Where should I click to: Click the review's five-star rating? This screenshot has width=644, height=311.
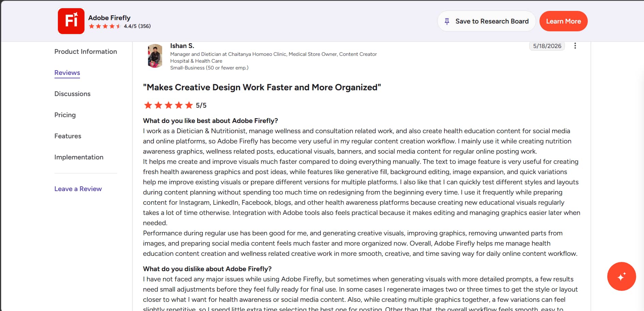coord(168,105)
